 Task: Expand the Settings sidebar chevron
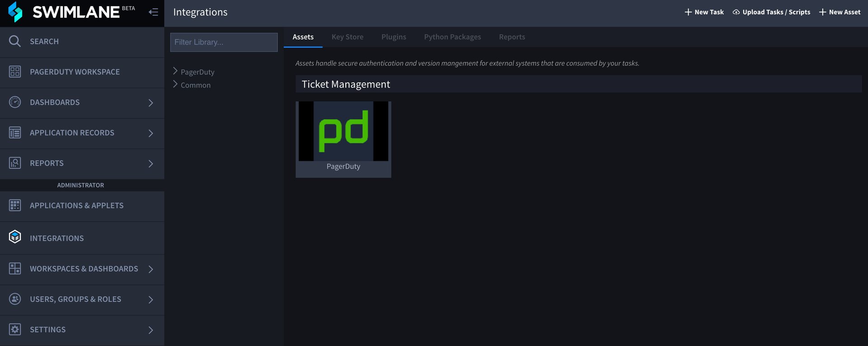coord(151,330)
